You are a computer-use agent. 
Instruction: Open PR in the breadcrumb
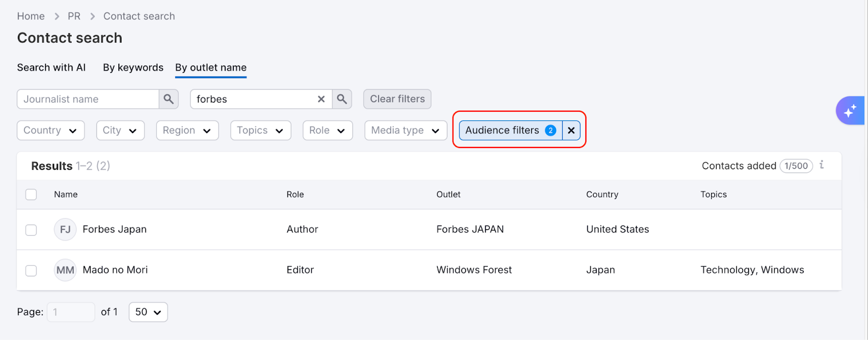74,16
